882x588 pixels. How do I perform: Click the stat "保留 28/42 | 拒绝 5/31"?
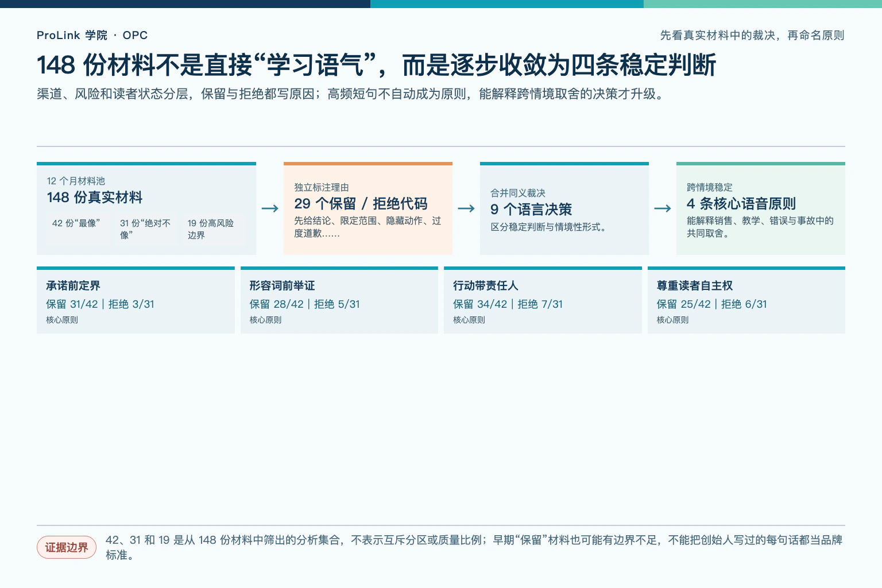305,304
